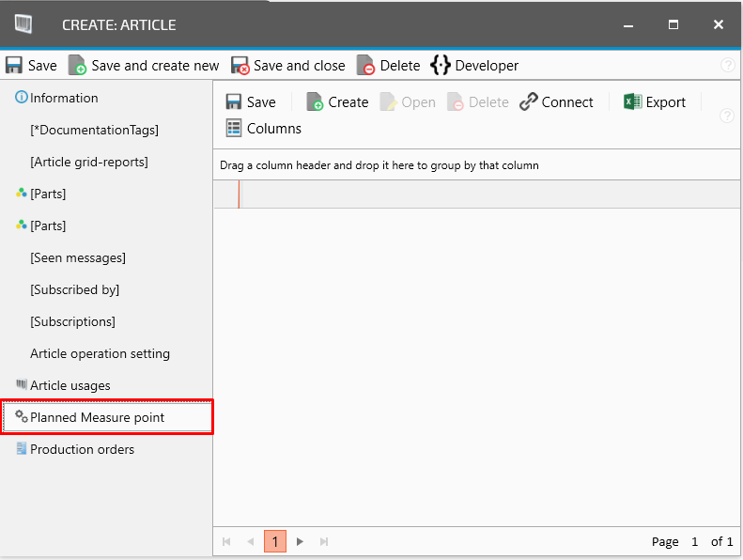Screen dimensions: 743x560
Task: Click the Save icon in top toolbar
Action: [x=14, y=66]
